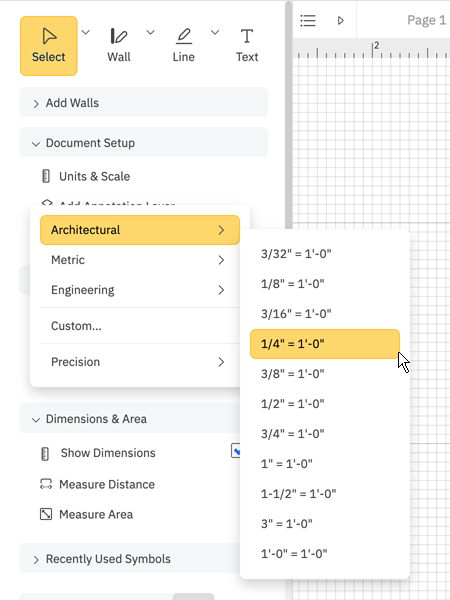The width and height of the screenshot is (450, 600).
Task: Choose Custom... scale option
Action: coord(140,326)
